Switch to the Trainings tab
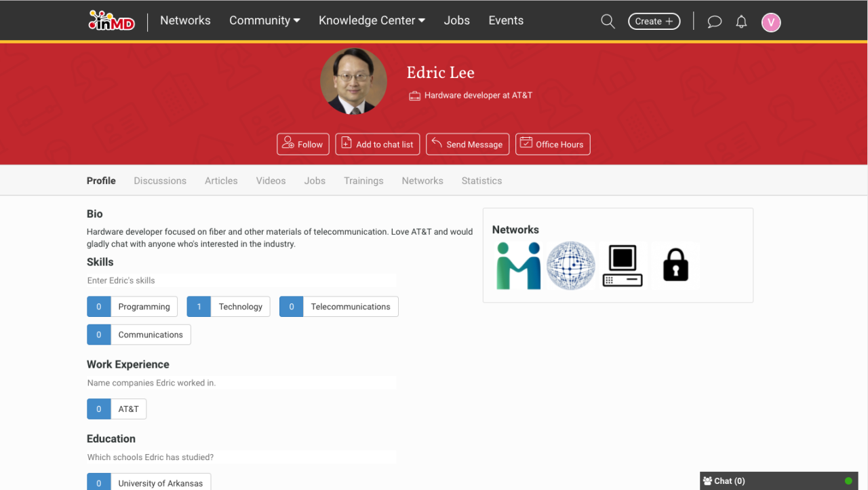Viewport: 868px width, 490px height. pos(363,181)
